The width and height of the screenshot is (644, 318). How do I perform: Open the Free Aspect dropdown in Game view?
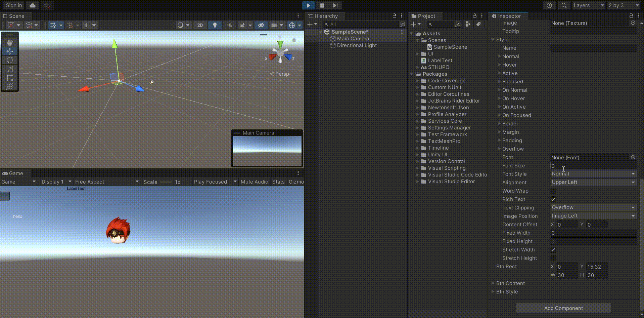pos(106,182)
